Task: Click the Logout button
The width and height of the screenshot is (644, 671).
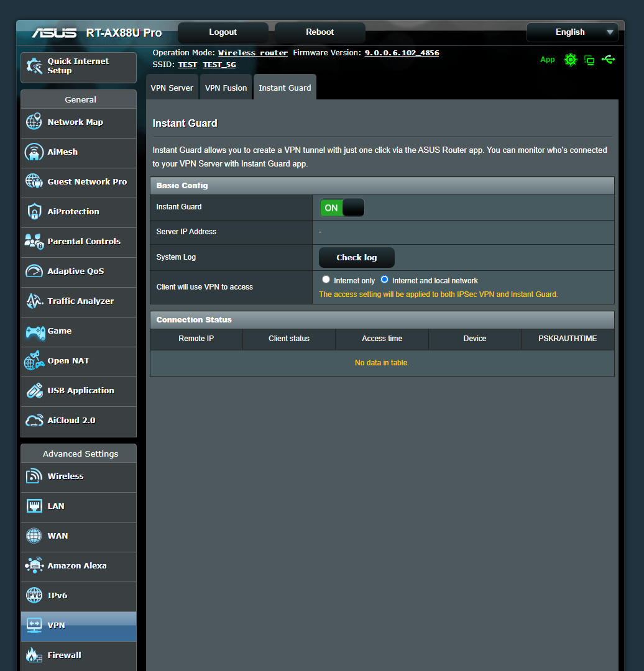Action: coord(223,32)
